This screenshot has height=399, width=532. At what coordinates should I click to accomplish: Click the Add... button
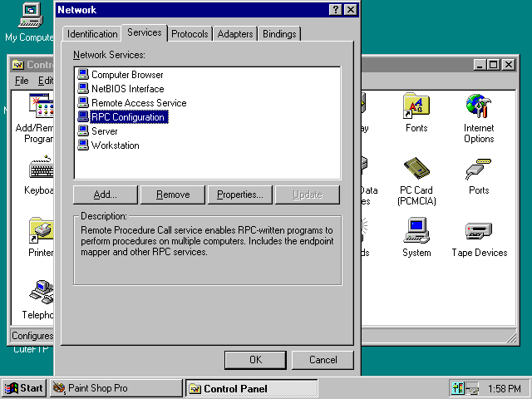(106, 195)
